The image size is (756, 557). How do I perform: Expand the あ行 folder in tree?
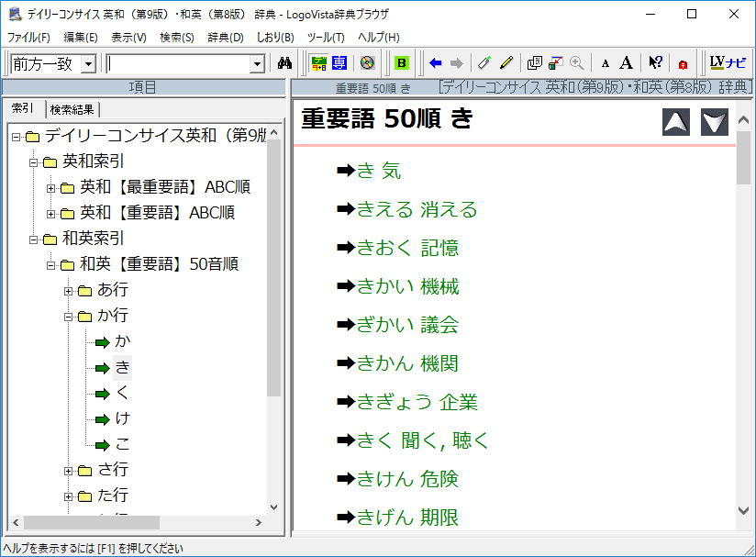[x=69, y=291]
